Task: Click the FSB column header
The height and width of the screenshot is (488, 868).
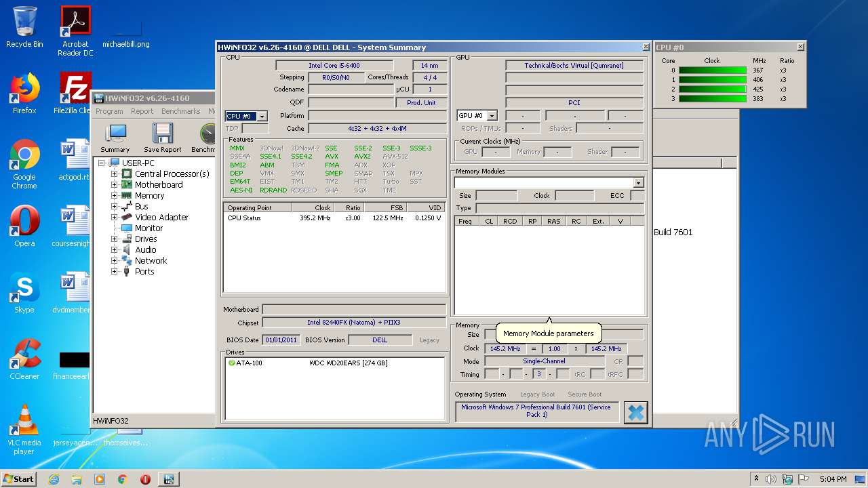Action: 385,208
